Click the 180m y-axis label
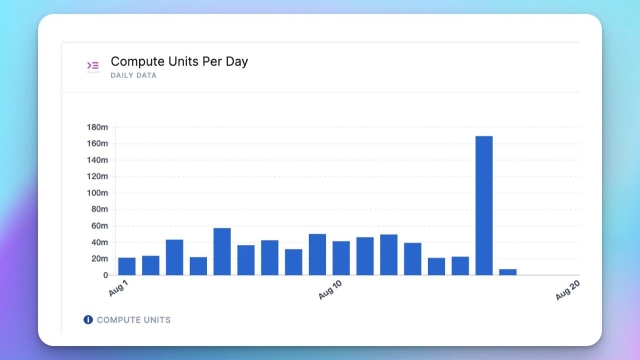The height and width of the screenshot is (360, 640). (x=97, y=127)
